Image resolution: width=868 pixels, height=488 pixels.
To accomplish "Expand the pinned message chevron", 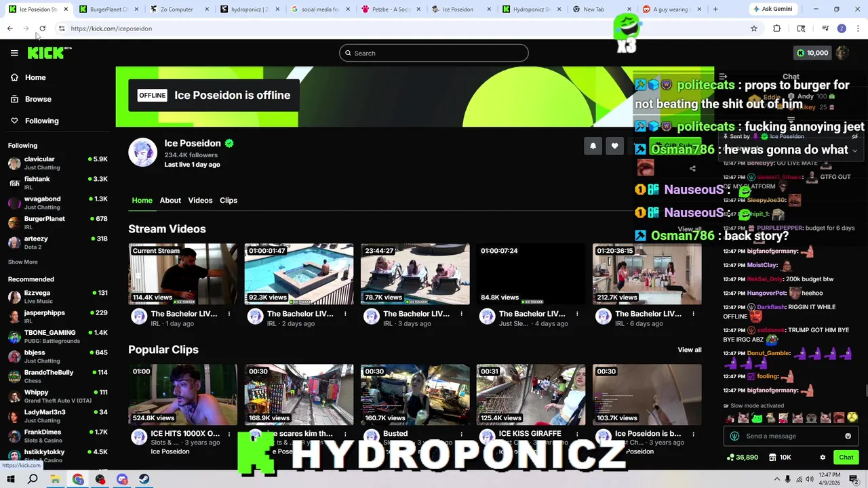I will [854, 150].
